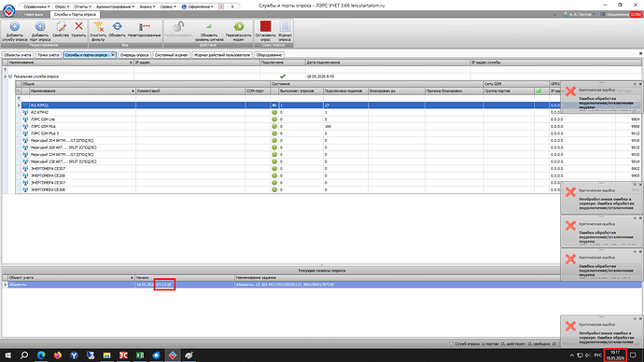
Task: Open the Отчеты menu
Action: [x=82, y=7]
